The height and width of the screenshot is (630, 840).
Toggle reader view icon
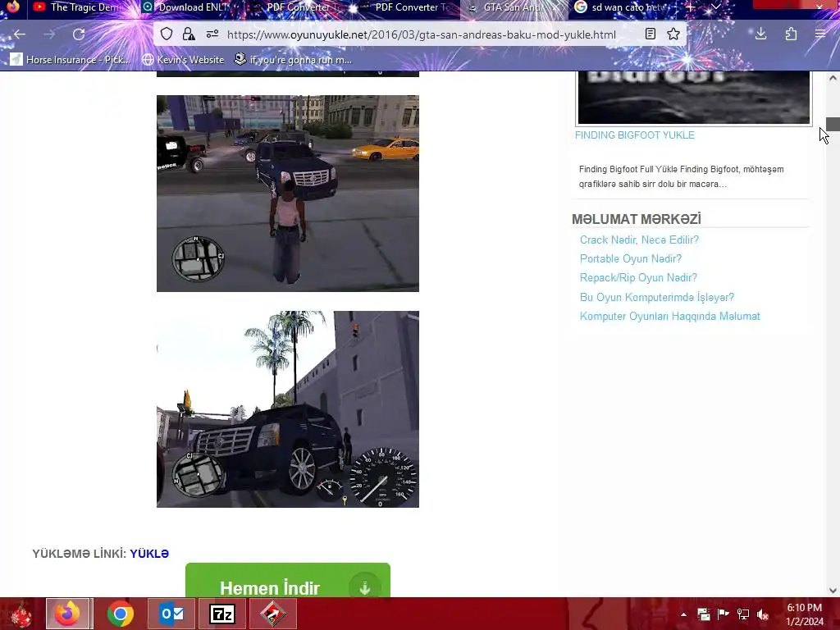point(651,34)
